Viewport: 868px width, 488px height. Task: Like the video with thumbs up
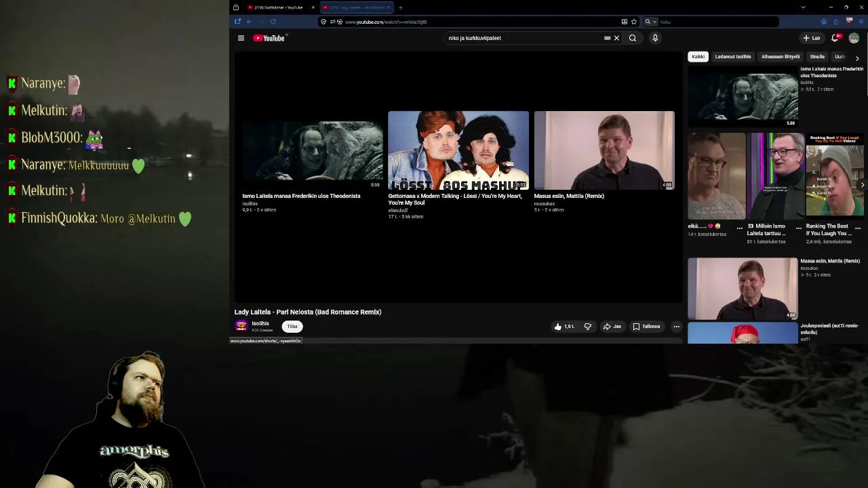coord(564,327)
